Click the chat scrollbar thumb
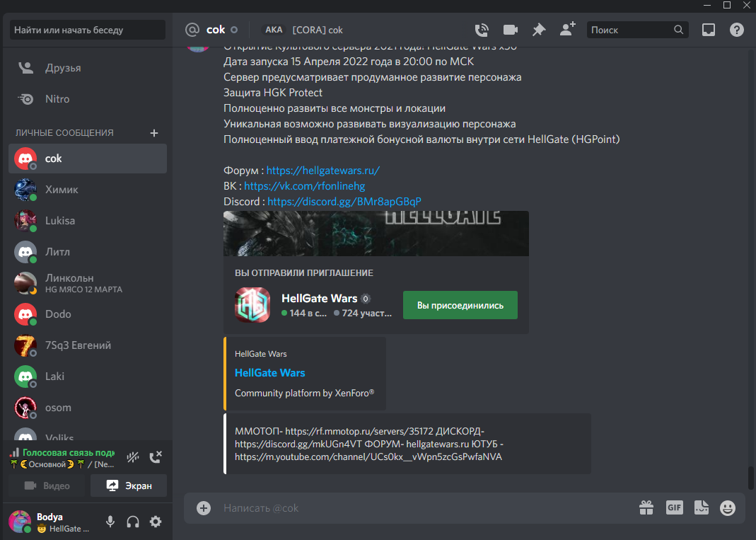The width and height of the screenshot is (756, 540). 751,478
